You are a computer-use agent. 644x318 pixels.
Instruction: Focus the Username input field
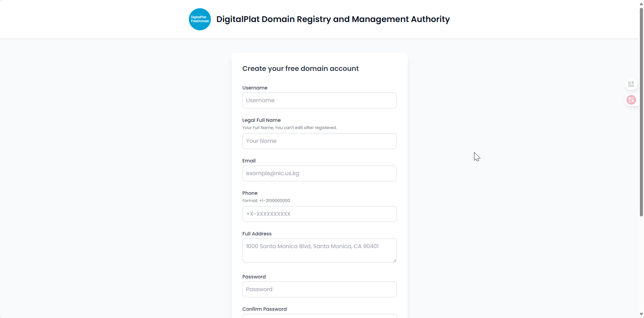click(319, 100)
